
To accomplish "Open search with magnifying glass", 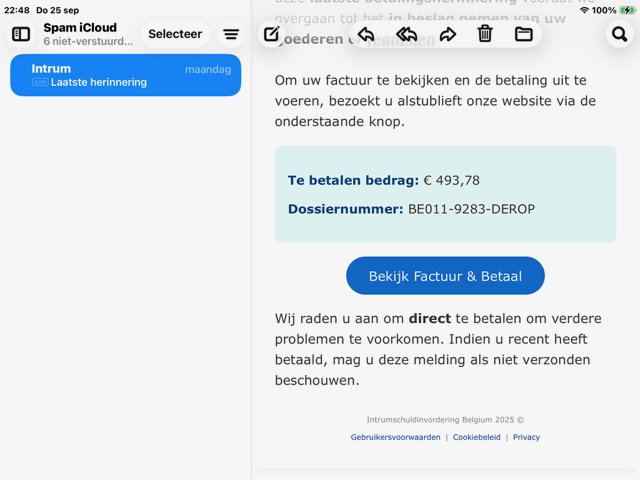I will [619, 34].
